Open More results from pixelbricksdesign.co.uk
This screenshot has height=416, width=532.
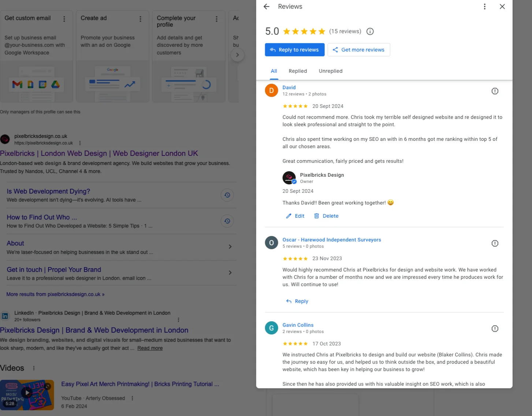[55, 294]
